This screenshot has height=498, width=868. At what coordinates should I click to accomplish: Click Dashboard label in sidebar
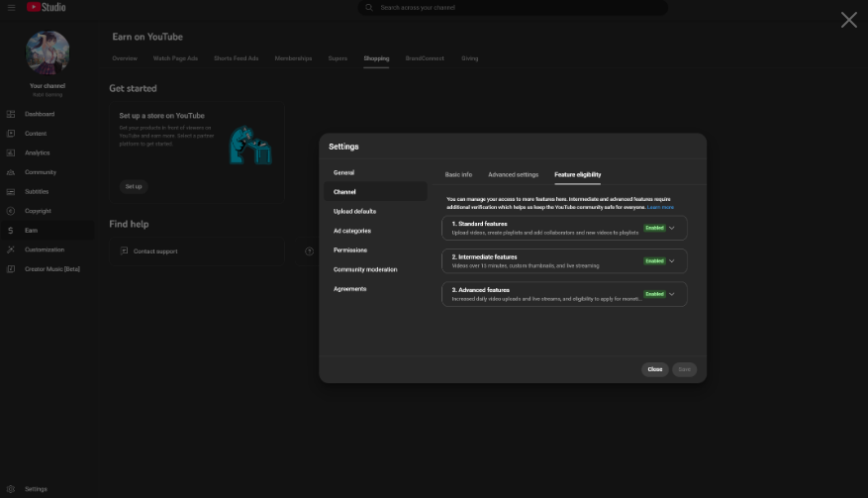click(x=40, y=114)
